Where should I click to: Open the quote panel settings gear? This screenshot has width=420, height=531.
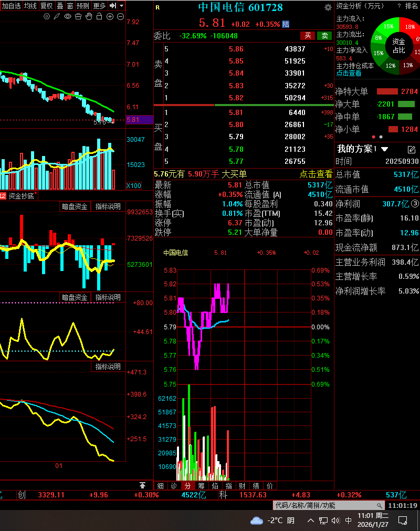tap(328, 7)
